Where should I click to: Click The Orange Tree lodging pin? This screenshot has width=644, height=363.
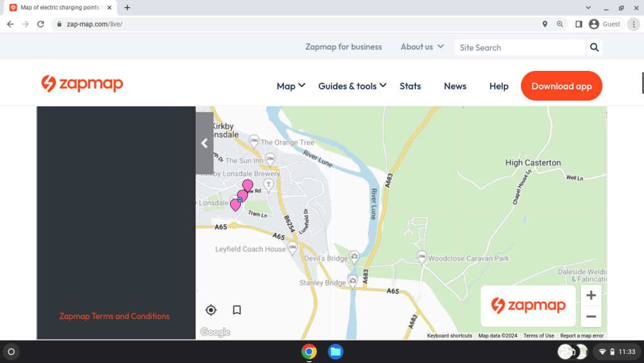[254, 141]
